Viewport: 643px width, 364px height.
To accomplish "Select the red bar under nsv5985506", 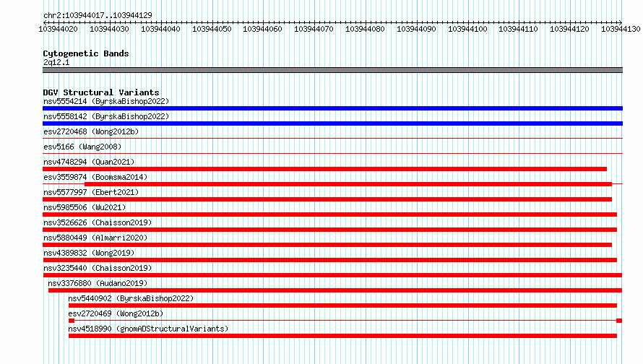I will click(x=329, y=214).
